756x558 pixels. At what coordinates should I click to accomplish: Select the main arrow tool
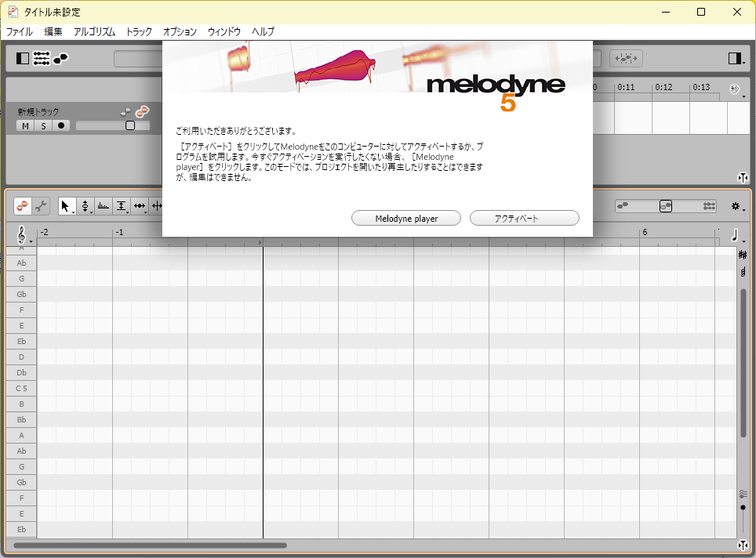pyautogui.click(x=65, y=206)
